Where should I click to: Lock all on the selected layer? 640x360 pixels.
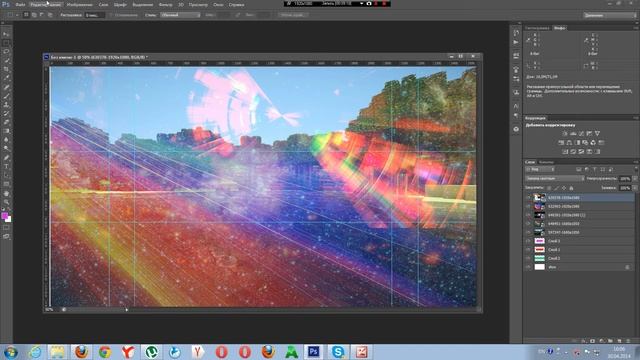click(571, 188)
